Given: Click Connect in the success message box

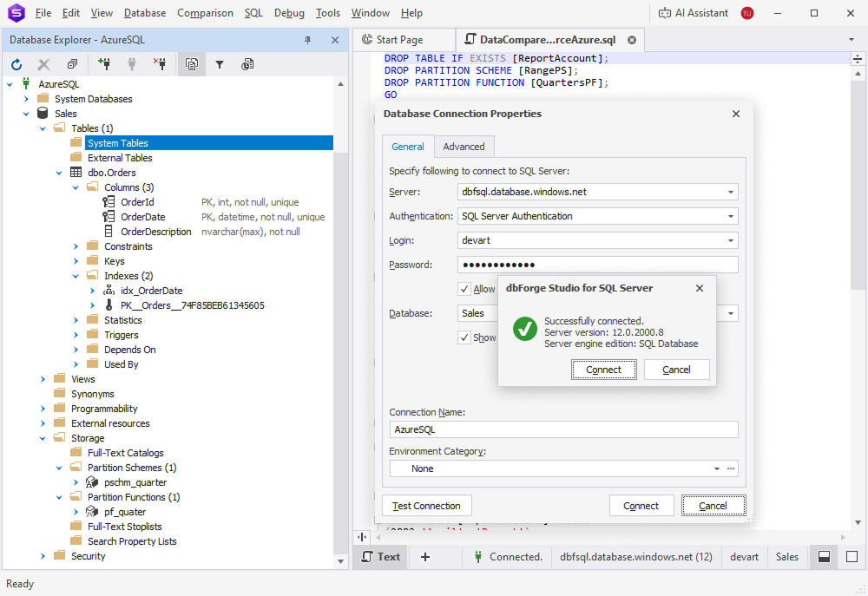Looking at the screenshot, I should coord(603,370).
